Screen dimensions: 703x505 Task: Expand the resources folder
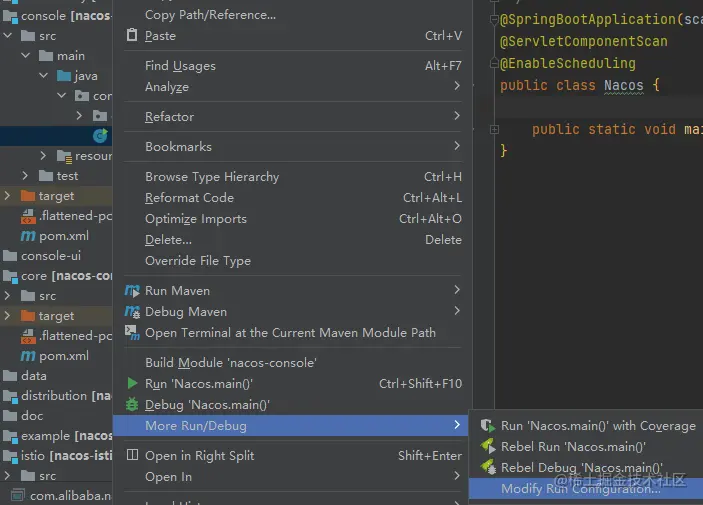coord(43,156)
